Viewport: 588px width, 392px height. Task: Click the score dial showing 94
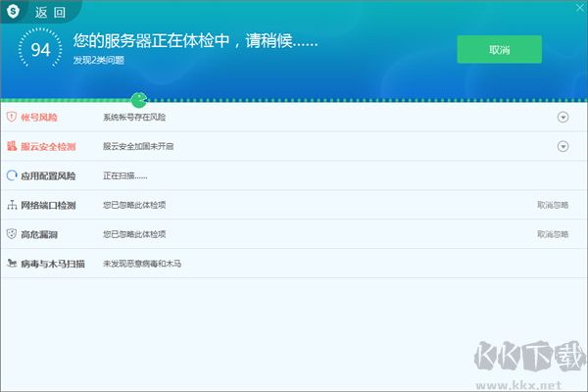tap(40, 49)
